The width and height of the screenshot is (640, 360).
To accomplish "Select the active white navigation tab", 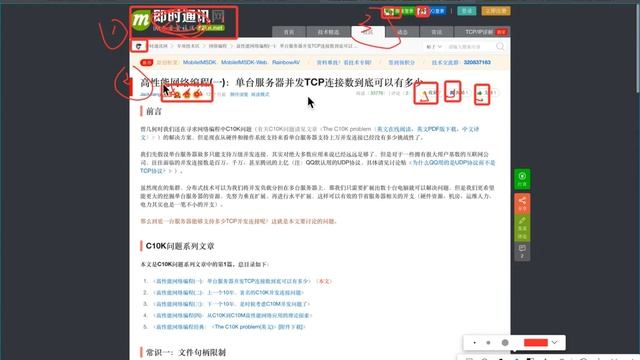I will (x=368, y=32).
